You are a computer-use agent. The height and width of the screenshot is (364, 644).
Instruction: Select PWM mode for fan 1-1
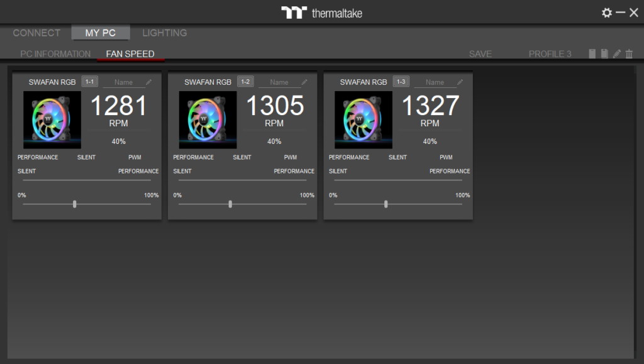pos(135,157)
